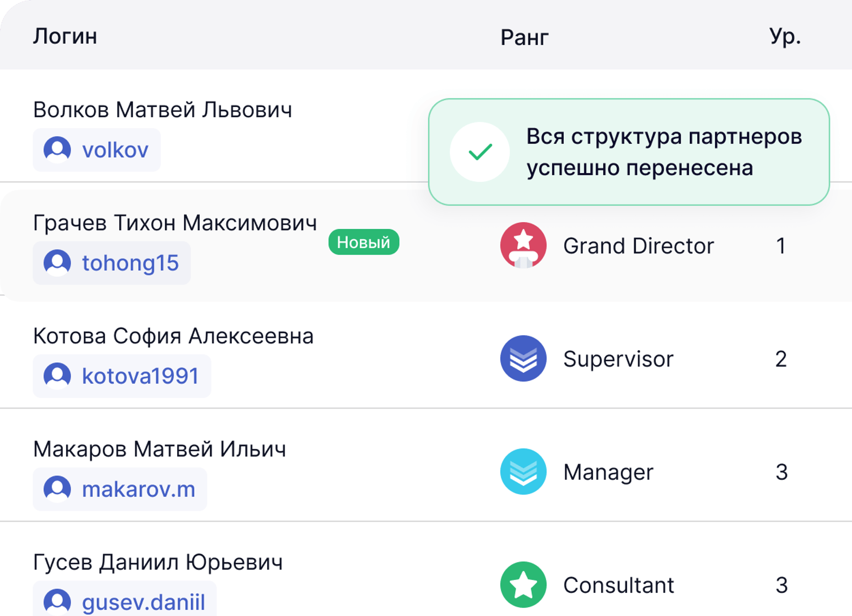Select the Consultant green star rank icon
Viewport: 852px width, 616px height.
click(x=523, y=584)
